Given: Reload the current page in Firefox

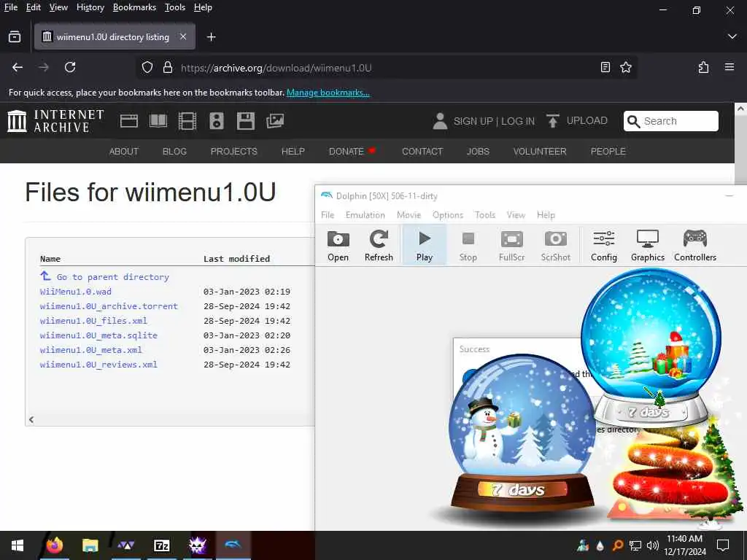Looking at the screenshot, I should (70, 67).
